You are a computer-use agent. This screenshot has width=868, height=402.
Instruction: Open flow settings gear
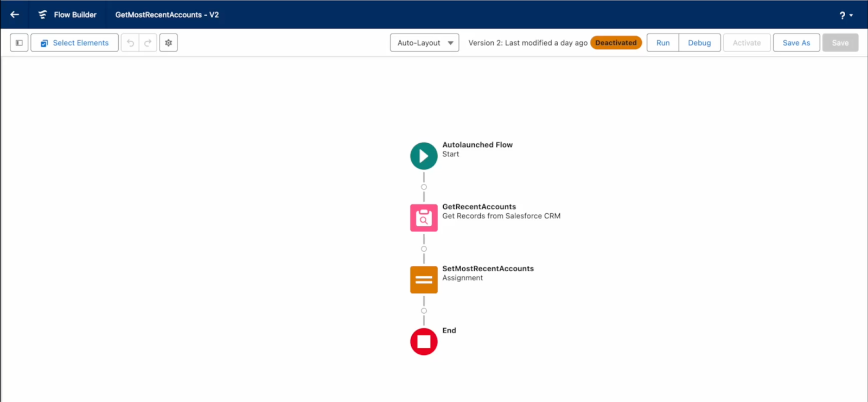coord(169,43)
